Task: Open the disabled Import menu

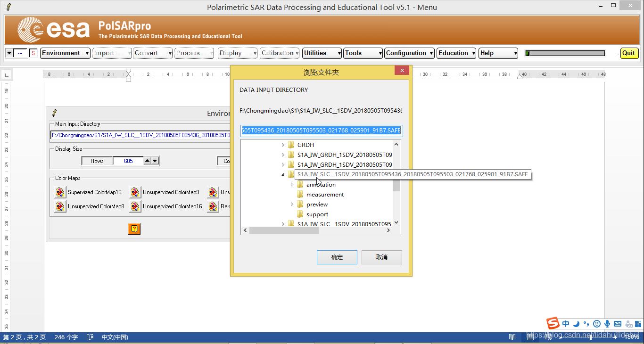Action: click(x=112, y=53)
